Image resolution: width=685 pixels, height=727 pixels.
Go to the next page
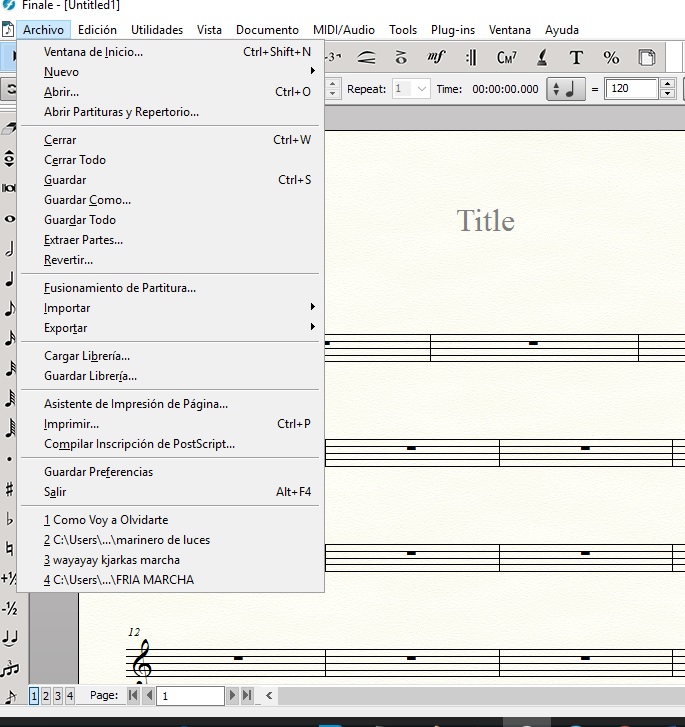(232, 695)
